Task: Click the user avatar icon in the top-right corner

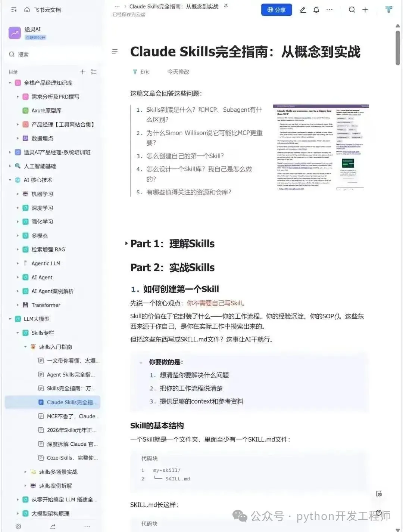Action: click(389, 10)
